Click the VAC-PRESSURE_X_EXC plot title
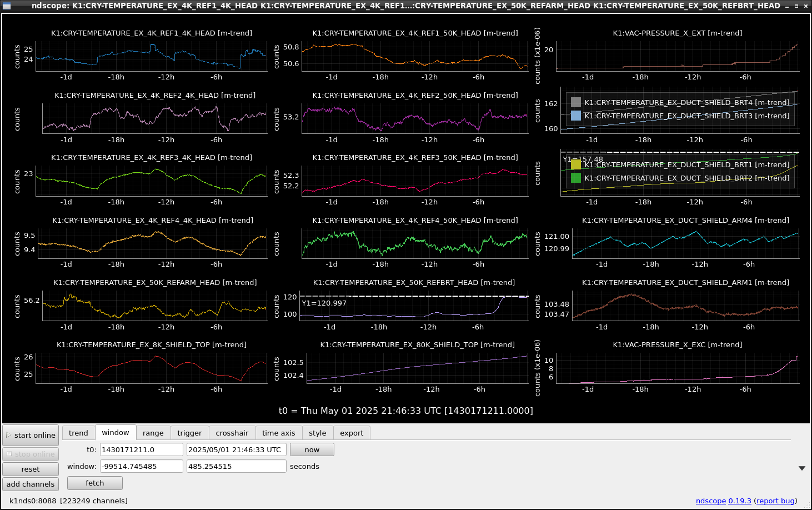 (x=678, y=345)
